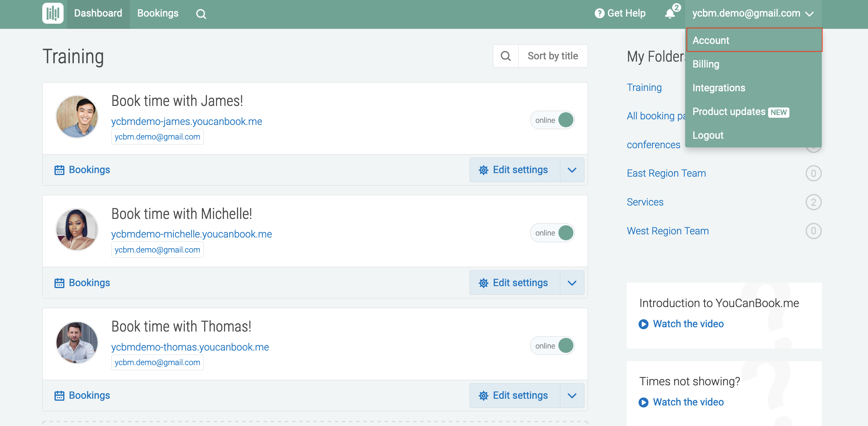Open ycbmdemo-michelle.youcanbook.me link
The image size is (868, 426).
(192, 234)
